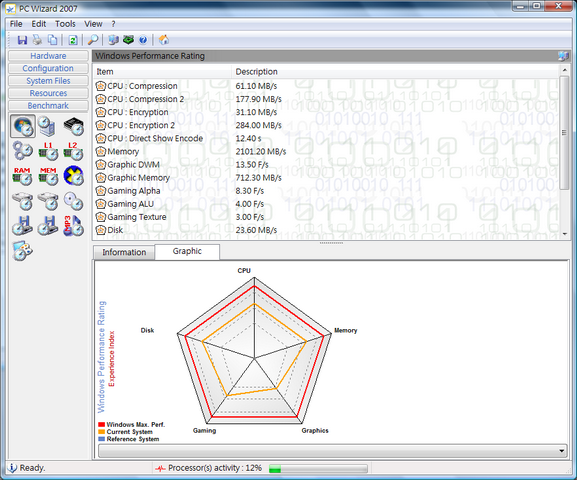Viewport: 577px width, 480px height.
Task: Select the L1 cache benchmark icon
Action: (48, 151)
